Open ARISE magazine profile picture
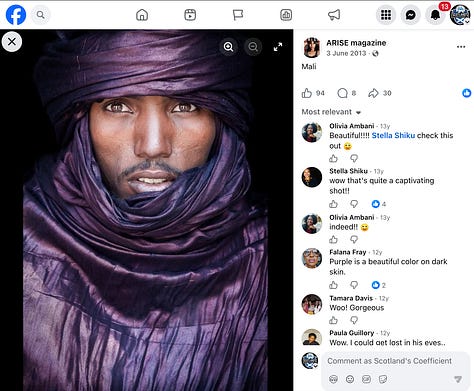 coord(312,47)
